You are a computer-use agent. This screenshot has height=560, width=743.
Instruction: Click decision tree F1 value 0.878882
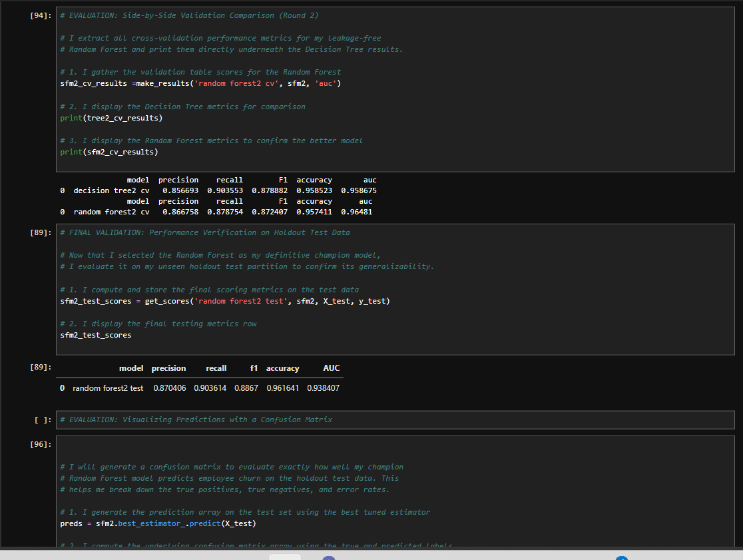270,190
